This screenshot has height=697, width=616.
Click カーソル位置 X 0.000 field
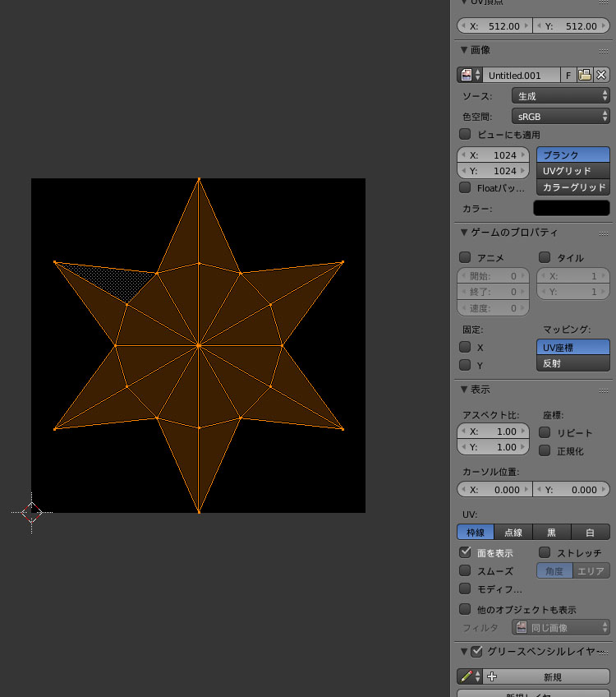[494, 489]
